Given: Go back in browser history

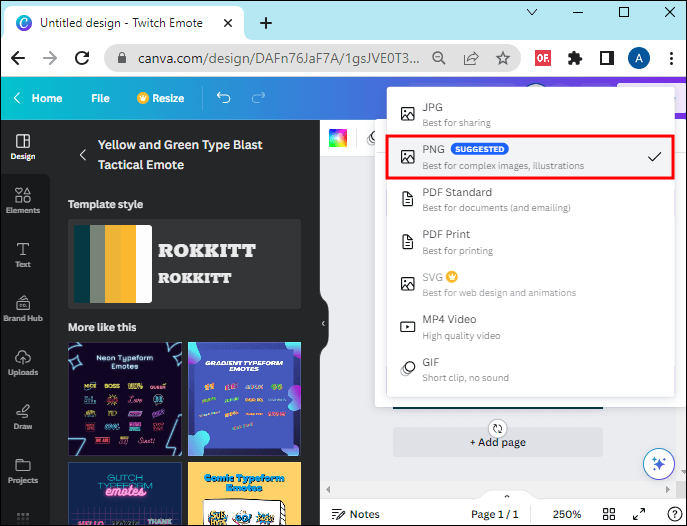Looking at the screenshot, I should pos(18,58).
